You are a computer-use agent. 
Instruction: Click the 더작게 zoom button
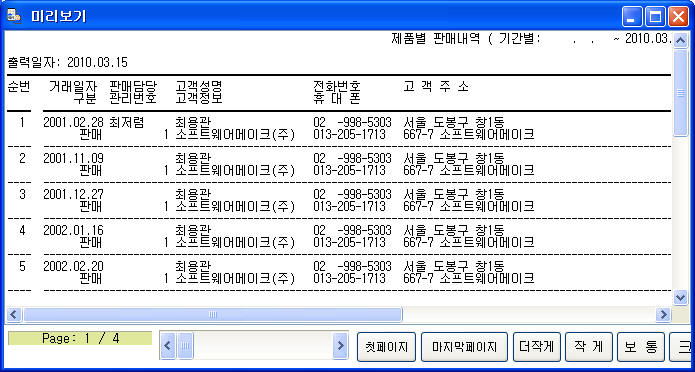[x=537, y=347]
